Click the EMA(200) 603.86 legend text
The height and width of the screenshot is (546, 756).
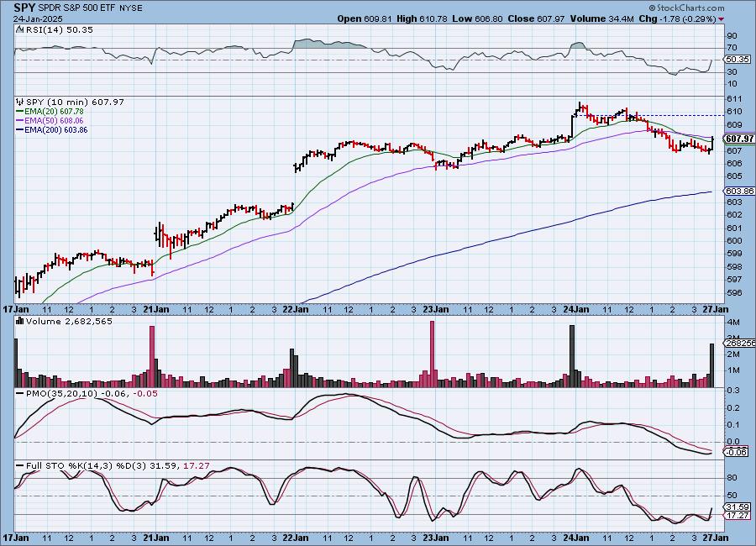[x=56, y=129]
